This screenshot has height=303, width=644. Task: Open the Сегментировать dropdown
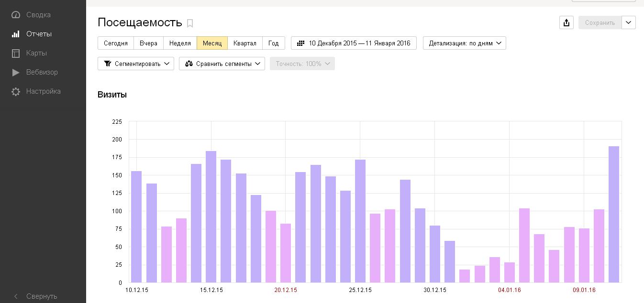click(136, 64)
